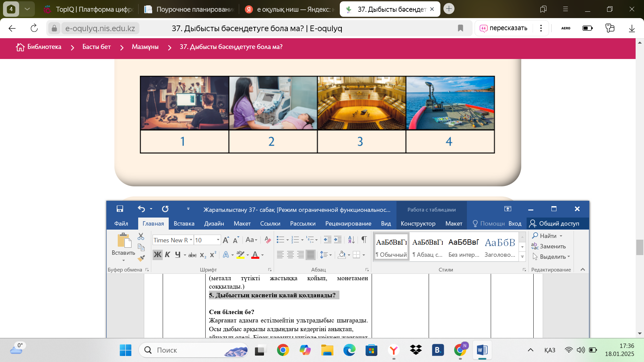644x362 pixels.
Task: Open the Вставка ribbon tab
Action: coord(184,224)
